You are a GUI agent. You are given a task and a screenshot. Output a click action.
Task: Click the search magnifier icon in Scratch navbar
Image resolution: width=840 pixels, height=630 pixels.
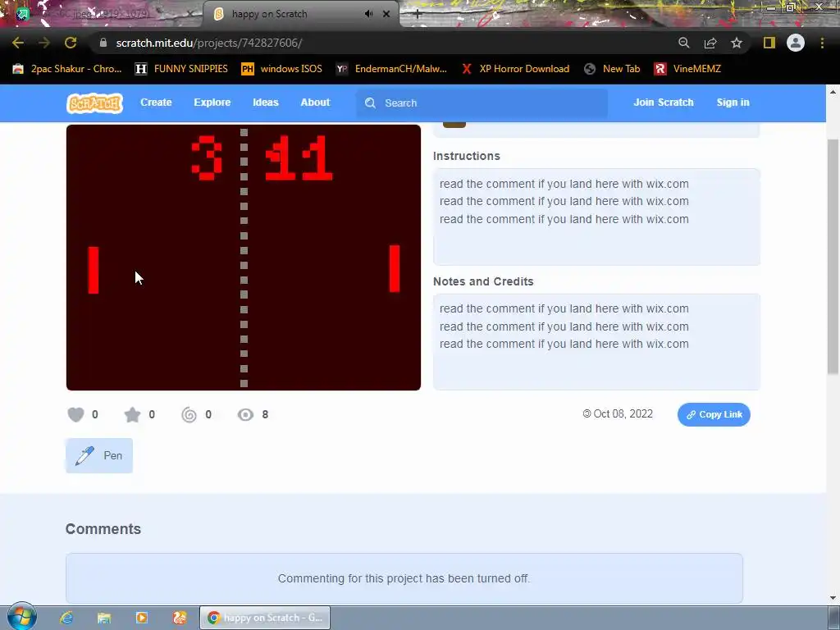[370, 103]
